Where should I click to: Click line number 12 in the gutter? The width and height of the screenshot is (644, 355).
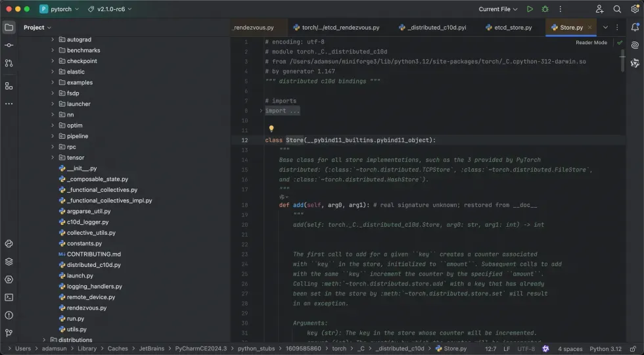tap(244, 140)
